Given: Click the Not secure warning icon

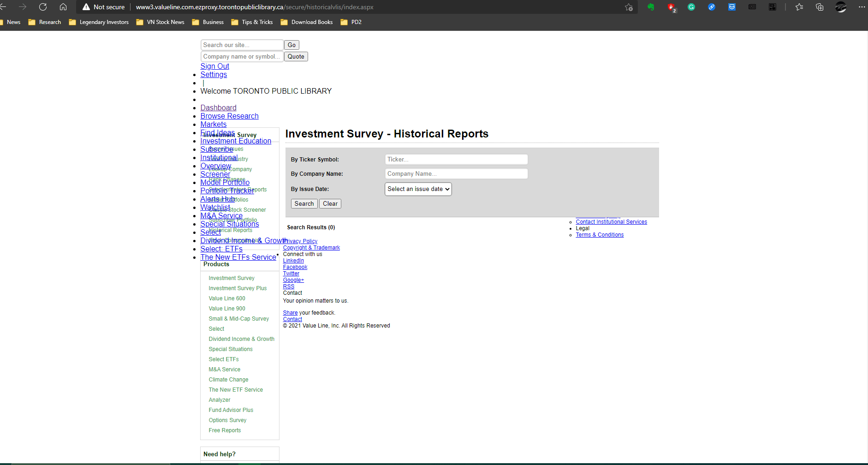Looking at the screenshot, I should click(x=86, y=7).
